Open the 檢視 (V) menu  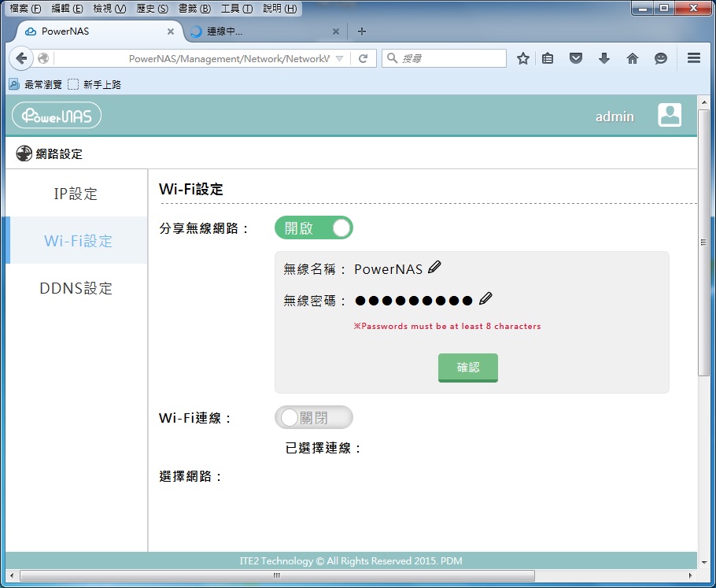(x=109, y=9)
